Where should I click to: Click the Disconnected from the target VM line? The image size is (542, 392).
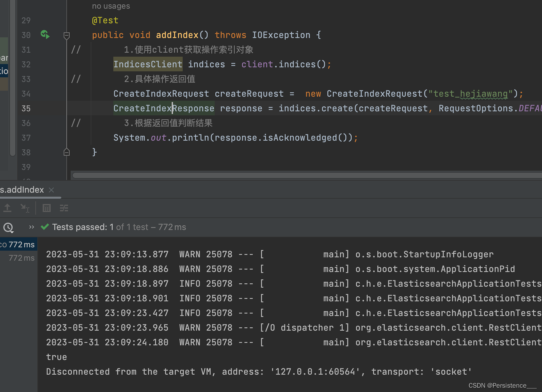259,372
